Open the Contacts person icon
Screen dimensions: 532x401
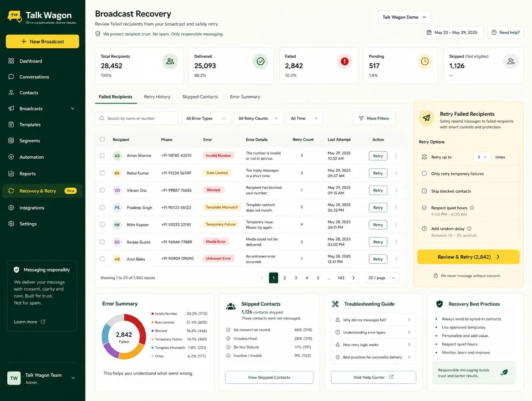point(11,93)
